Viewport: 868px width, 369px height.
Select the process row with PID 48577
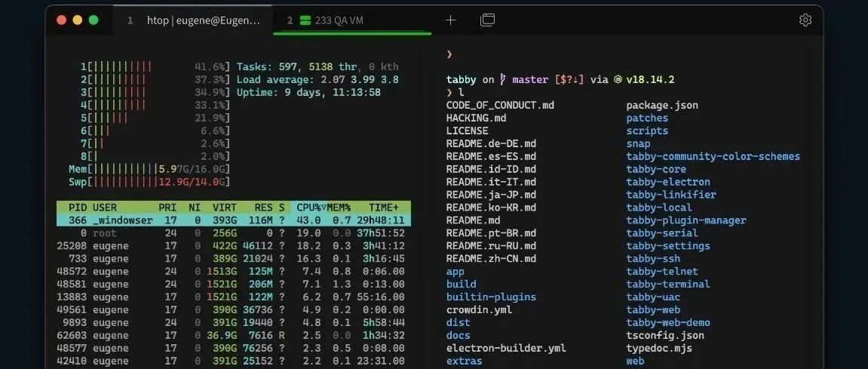tap(234, 347)
